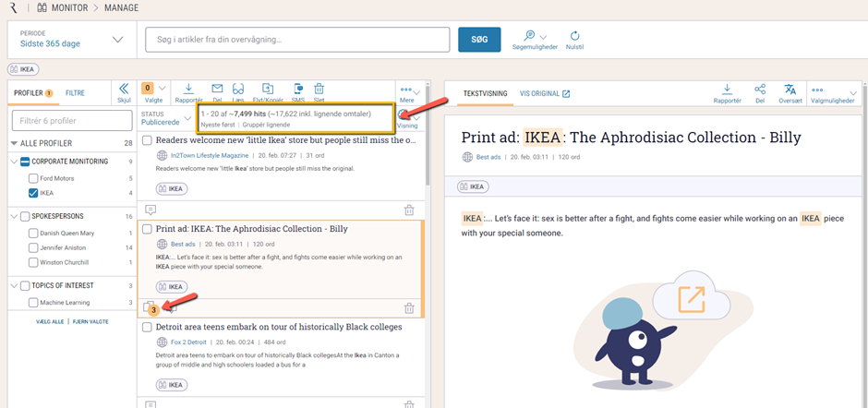Click the IKEA search tag chip below period
Screen dimensions: 868x408
[x=23, y=70]
